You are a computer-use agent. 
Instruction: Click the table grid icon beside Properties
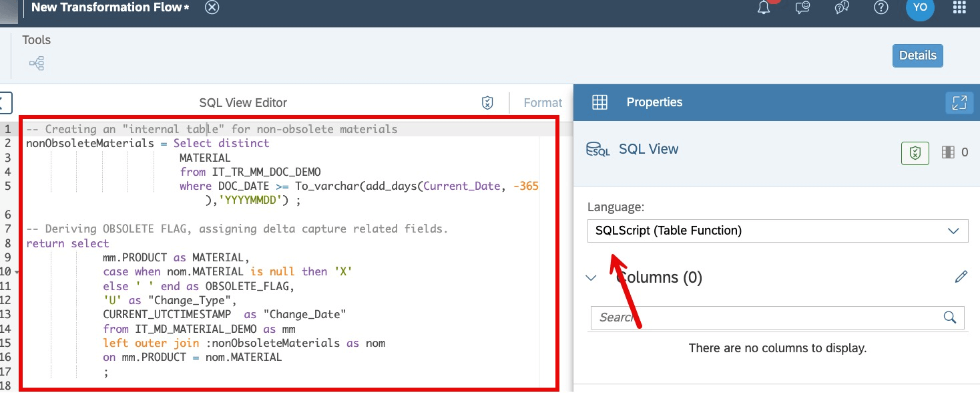click(599, 102)
